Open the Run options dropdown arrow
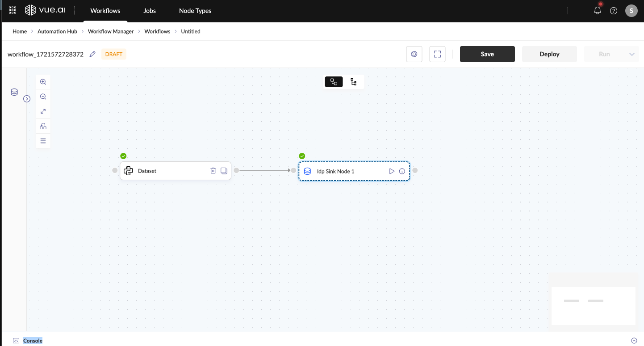This screenshot has width=644, height=346. click(631, 54)
